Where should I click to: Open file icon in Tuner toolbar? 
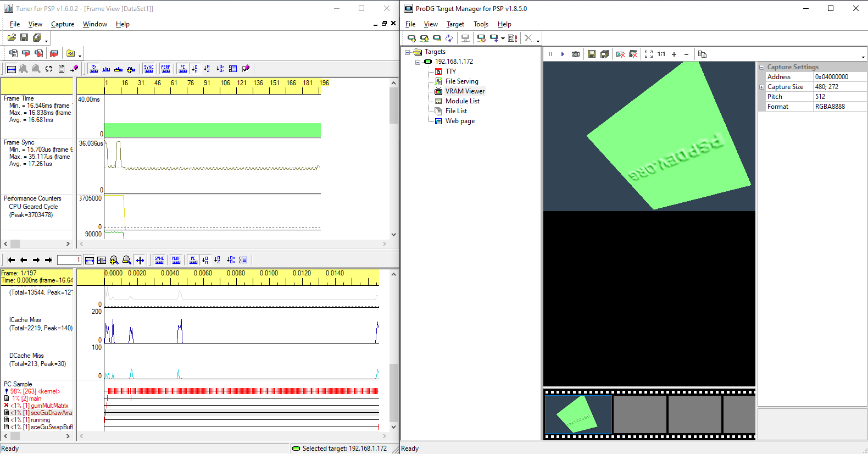click(x=12, y=37)
